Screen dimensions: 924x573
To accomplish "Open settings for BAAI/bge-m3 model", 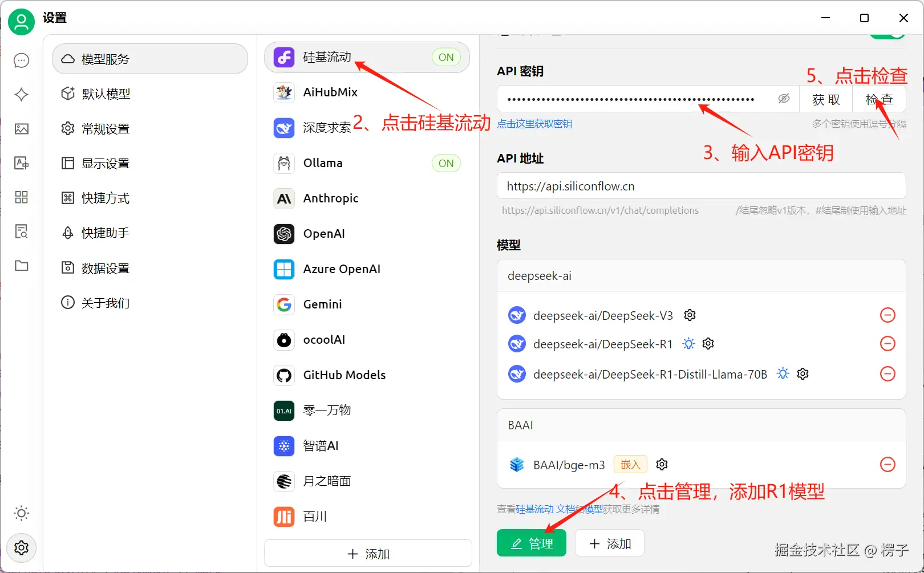I will pyautogui.click(x=662, y=465).
